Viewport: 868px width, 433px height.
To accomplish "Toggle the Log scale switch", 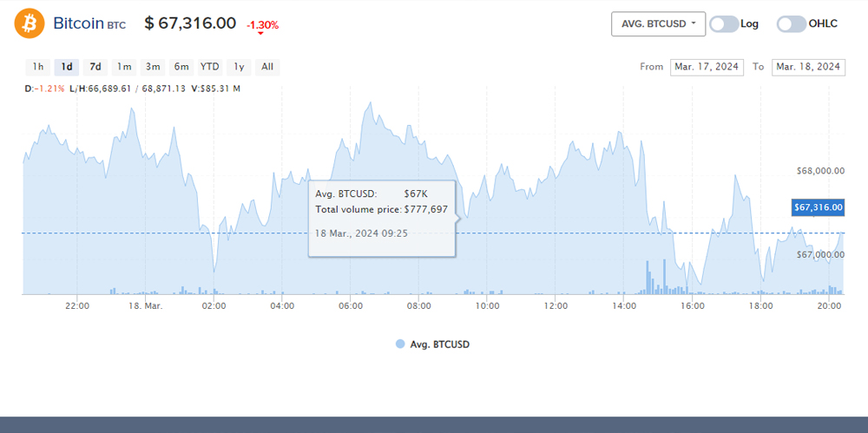I will (723, 24).
